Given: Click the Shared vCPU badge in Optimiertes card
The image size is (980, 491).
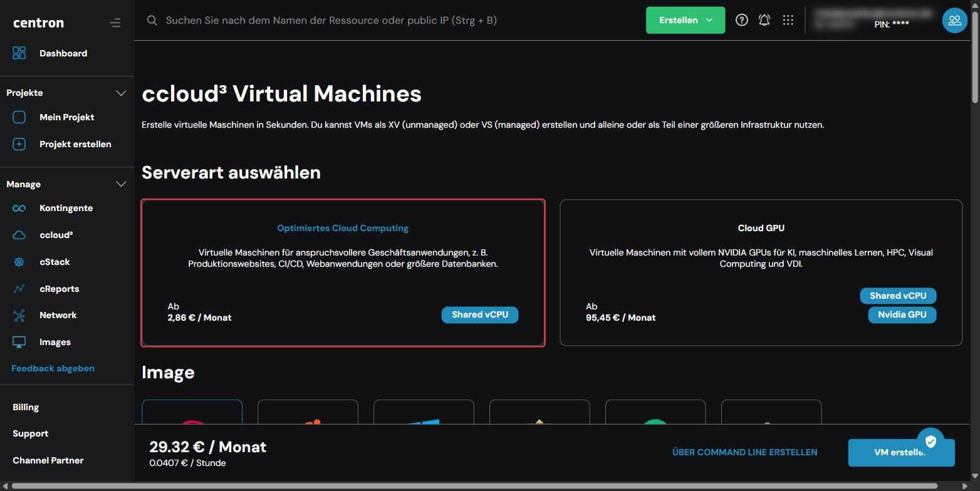Looking at the screenshot, I should click(480, 314).
